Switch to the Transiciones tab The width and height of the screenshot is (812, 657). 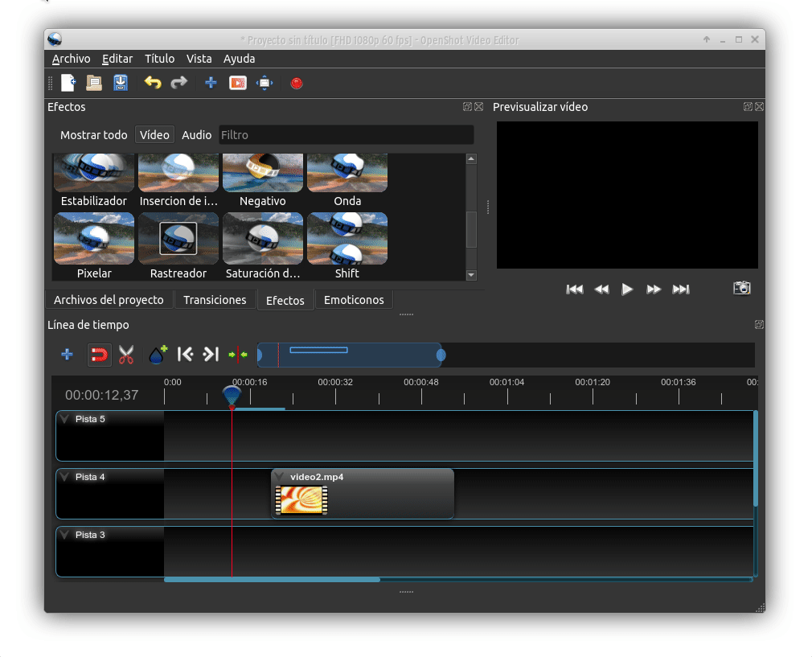215,300
